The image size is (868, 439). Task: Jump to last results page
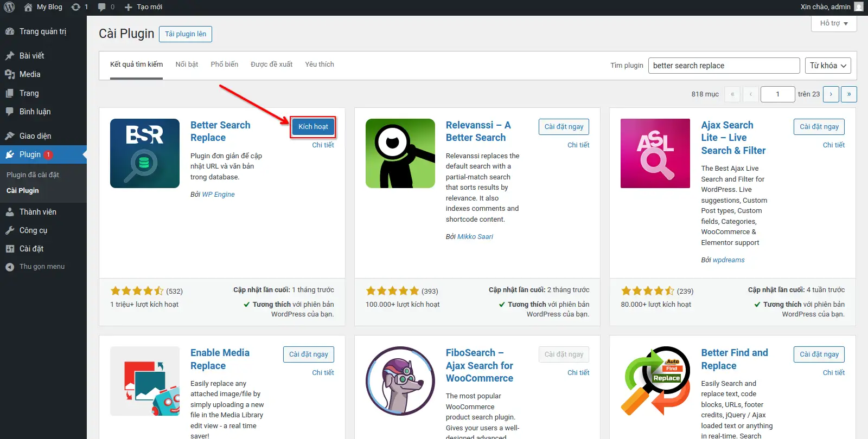[x=849, y=94]
